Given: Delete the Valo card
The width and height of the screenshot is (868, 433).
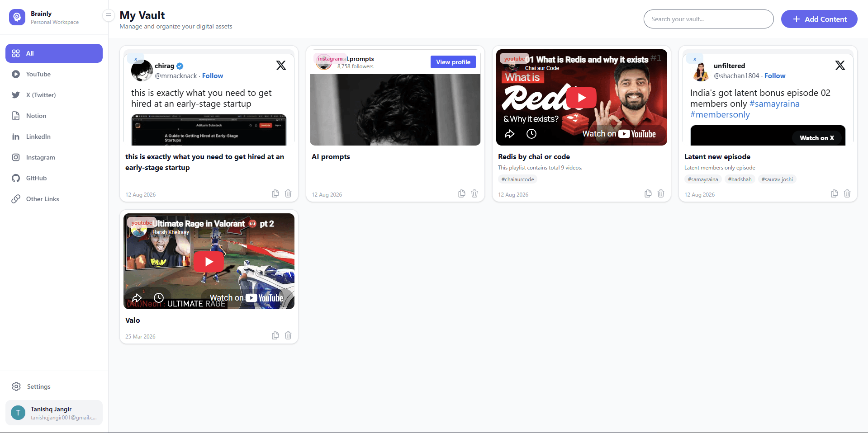Looking at the screenshot, I should click(288, 335).
